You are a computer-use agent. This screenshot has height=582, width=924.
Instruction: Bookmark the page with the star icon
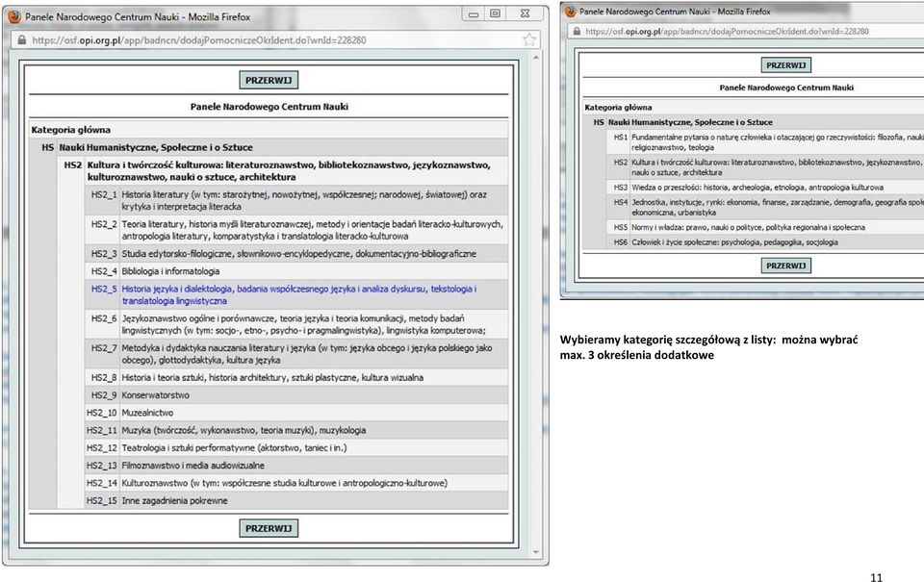pyautogui.click(x=529, y=40)
